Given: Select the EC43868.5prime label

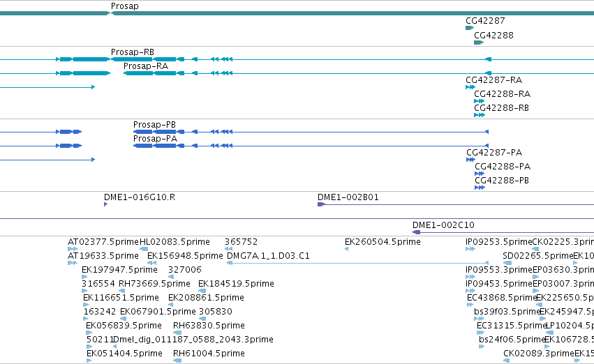Looking at the screenshot, I should [502, 298].
